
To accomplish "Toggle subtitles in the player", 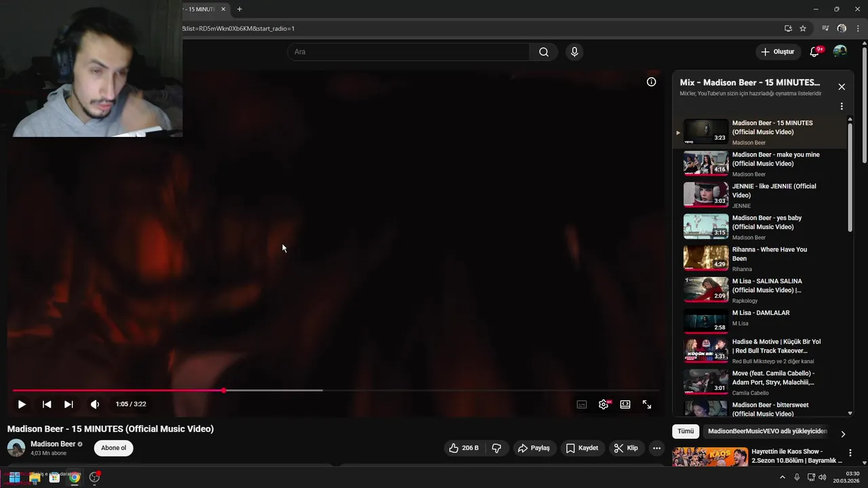I will pos(582,404).
